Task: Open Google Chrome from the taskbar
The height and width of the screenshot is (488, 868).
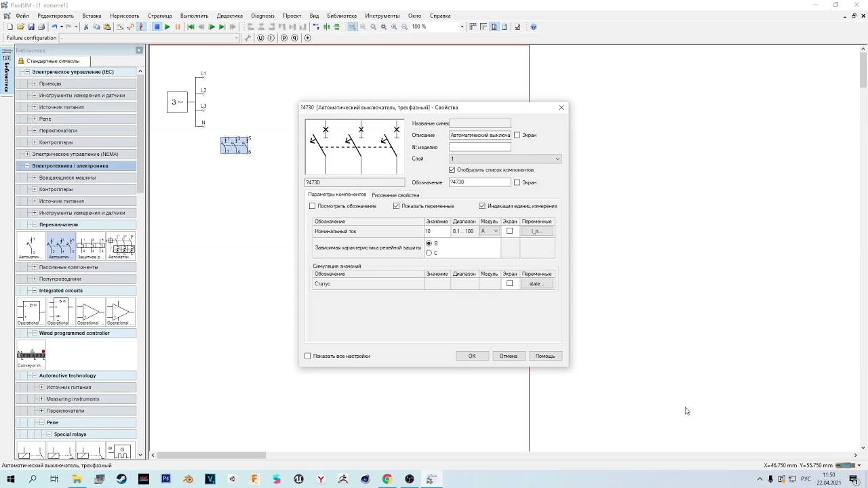Action: pyautogui.click(x=387, y=479)
